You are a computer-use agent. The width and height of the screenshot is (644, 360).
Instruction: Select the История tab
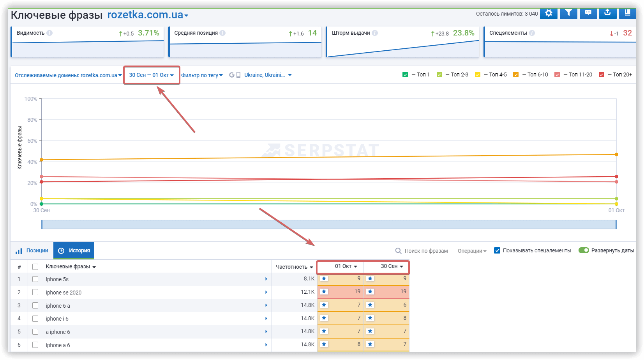(74, 251)
